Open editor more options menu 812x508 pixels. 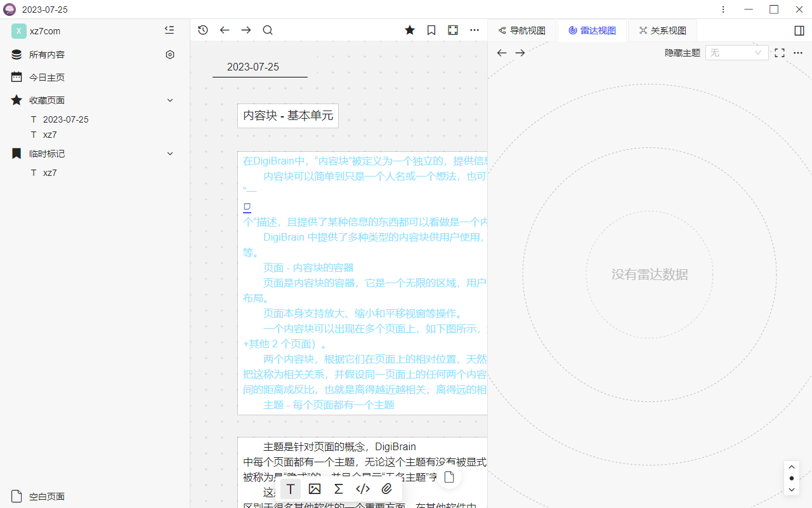(475, 30)
